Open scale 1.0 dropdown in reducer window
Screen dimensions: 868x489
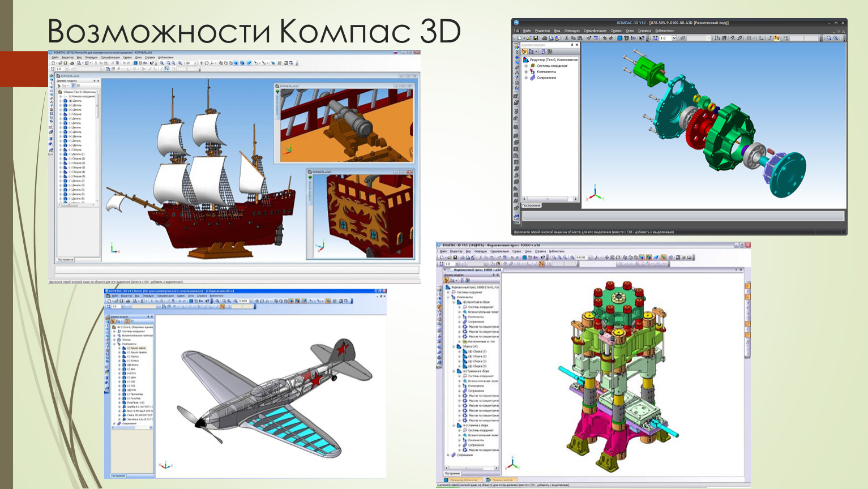pyautogui.click(x=674, y=38)
